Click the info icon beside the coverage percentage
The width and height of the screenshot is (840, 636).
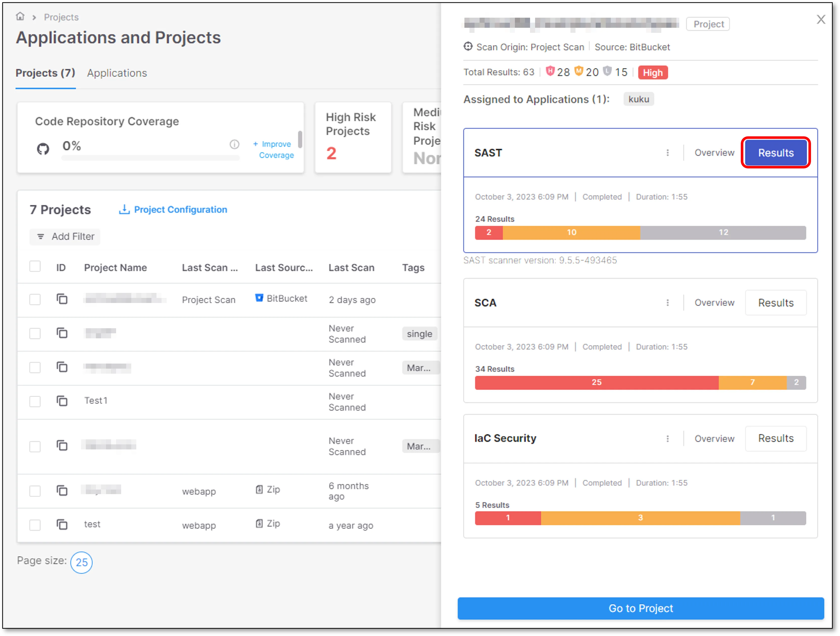tap(235, 144)
